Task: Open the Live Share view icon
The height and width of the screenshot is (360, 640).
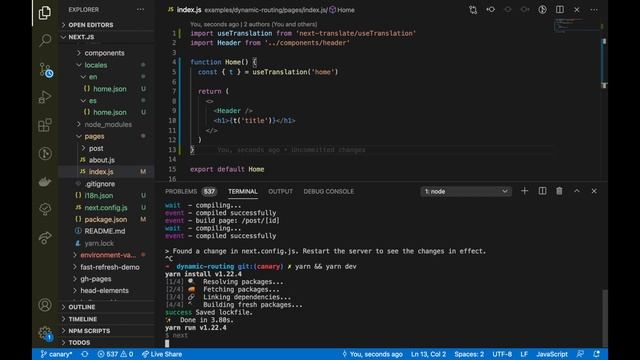Action: click(x=45, y=238)
